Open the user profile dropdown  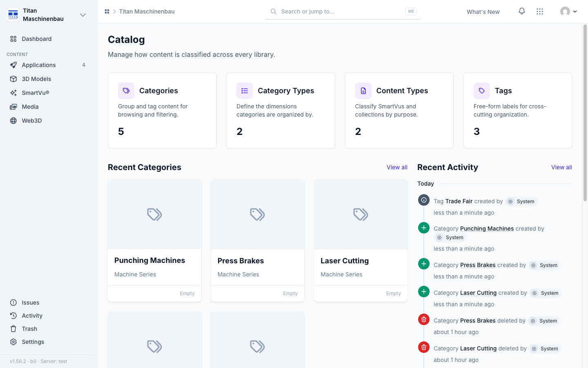(x=568, y=11)
